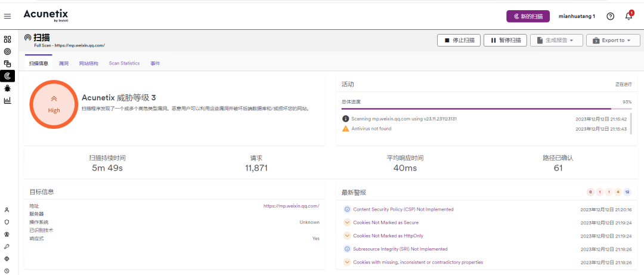Click the orange medium count badge showing 4

pyautogui.click(x=618, y=192)
